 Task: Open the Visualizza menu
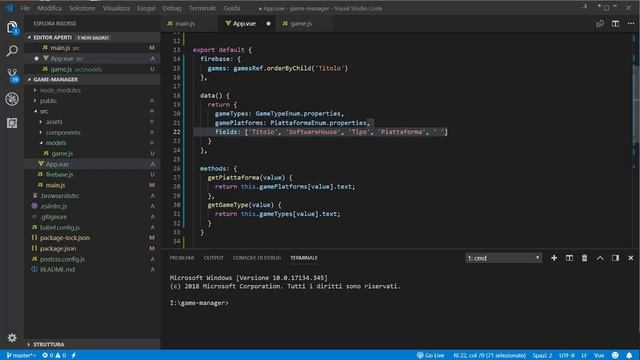pyautogui.click(x=116, y=8)
